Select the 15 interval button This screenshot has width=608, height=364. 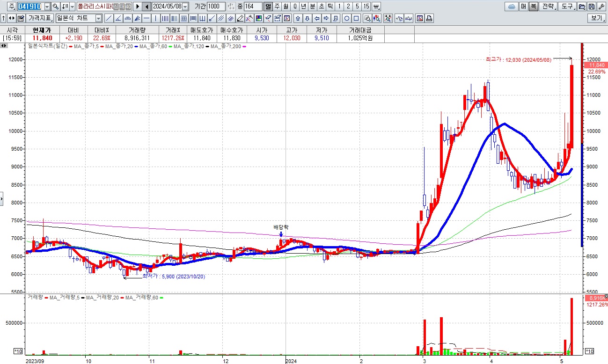tap(366, 7)
